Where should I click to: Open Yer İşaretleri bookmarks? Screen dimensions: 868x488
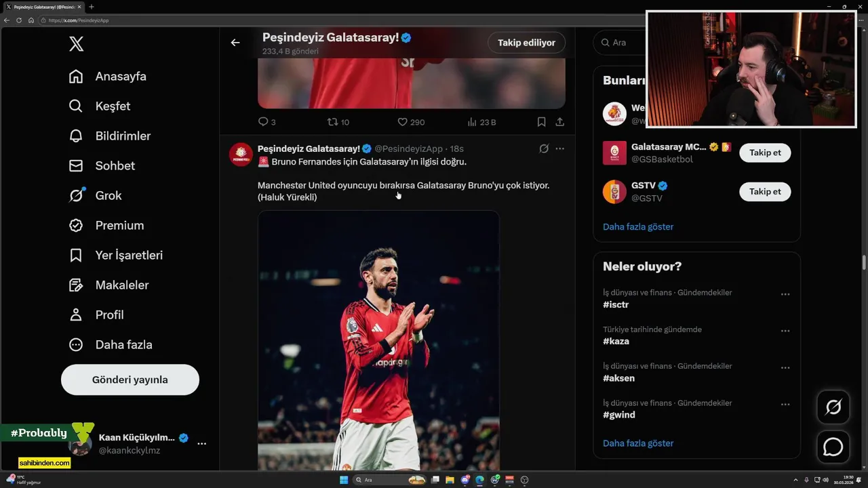pyautogui.click(x=116, y=256)
